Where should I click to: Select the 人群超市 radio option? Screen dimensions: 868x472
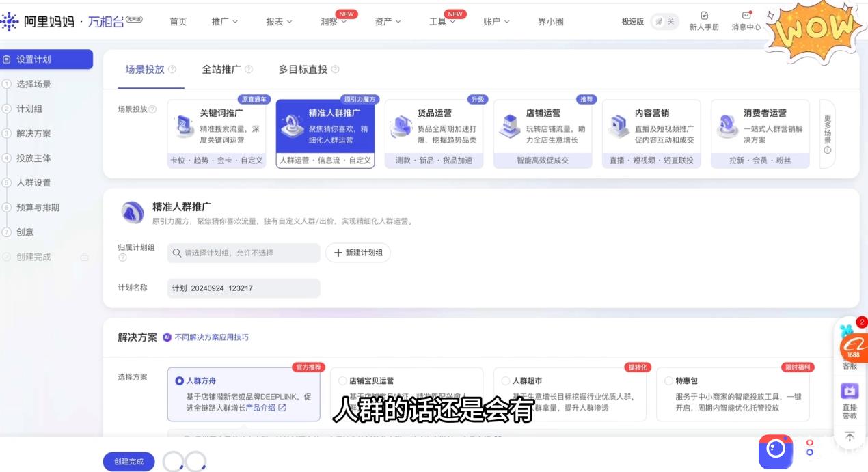pyautogui.click(x=506, y=381)
